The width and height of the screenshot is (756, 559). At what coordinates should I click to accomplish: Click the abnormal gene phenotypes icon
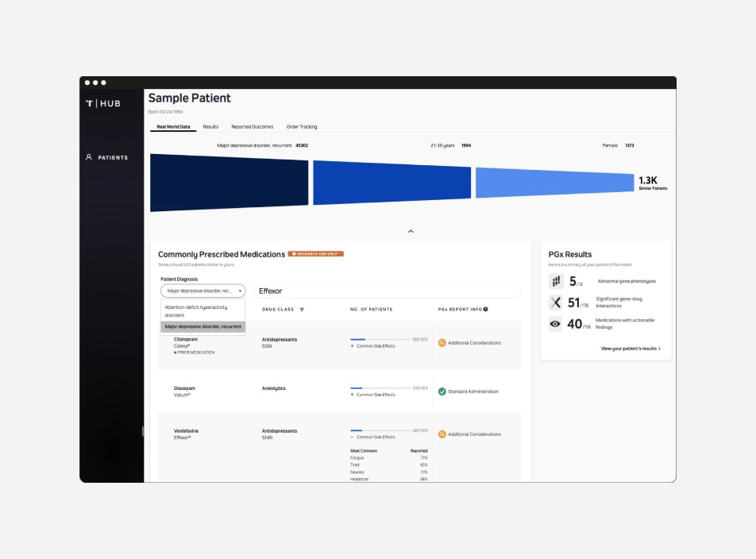556,281
